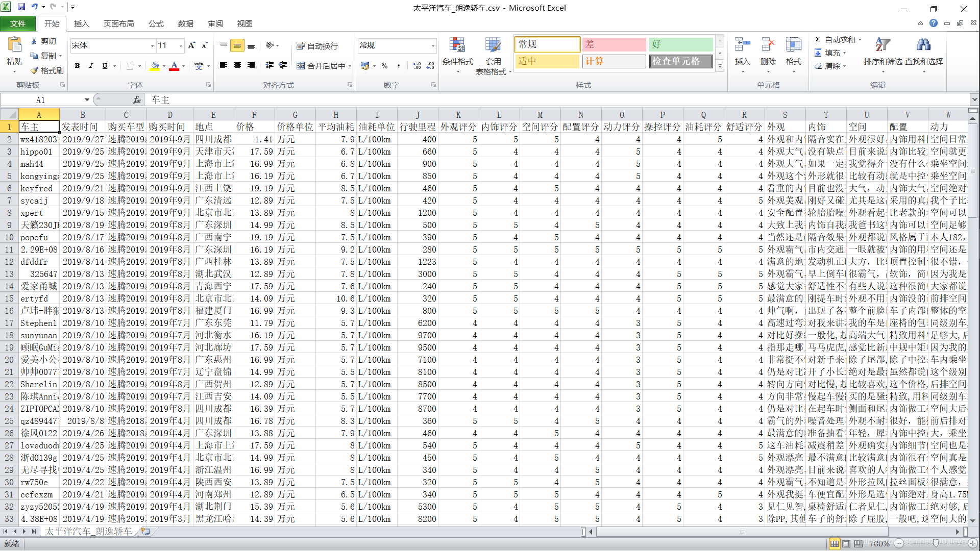The width and height of the screenshot is (980, 551).
Task: Click the zoom in plus button
Action: tap(973, 544)
